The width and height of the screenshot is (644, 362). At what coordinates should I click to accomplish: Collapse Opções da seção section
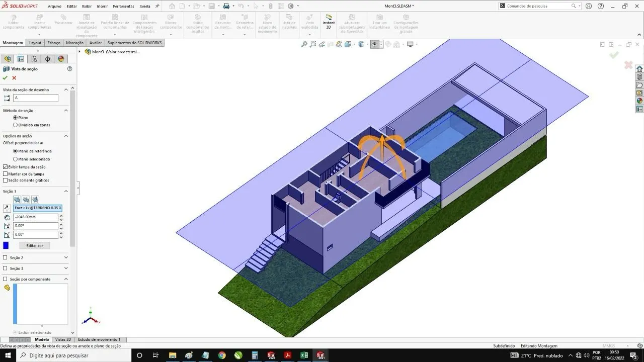pyautogui.click(x=66, y=136)
